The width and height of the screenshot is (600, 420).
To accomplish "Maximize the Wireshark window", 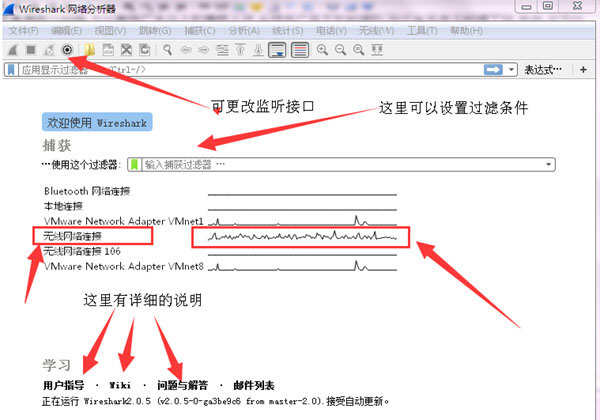I will click(548, 6).
